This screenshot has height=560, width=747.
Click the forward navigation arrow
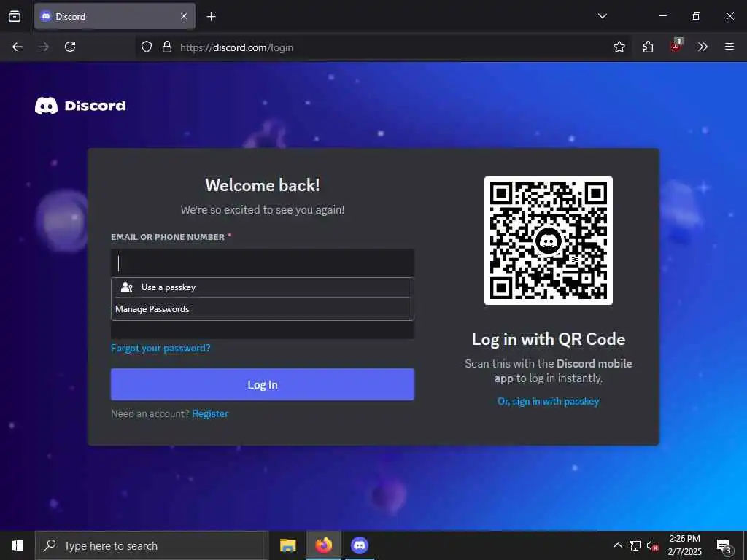[x=44, y=47]
